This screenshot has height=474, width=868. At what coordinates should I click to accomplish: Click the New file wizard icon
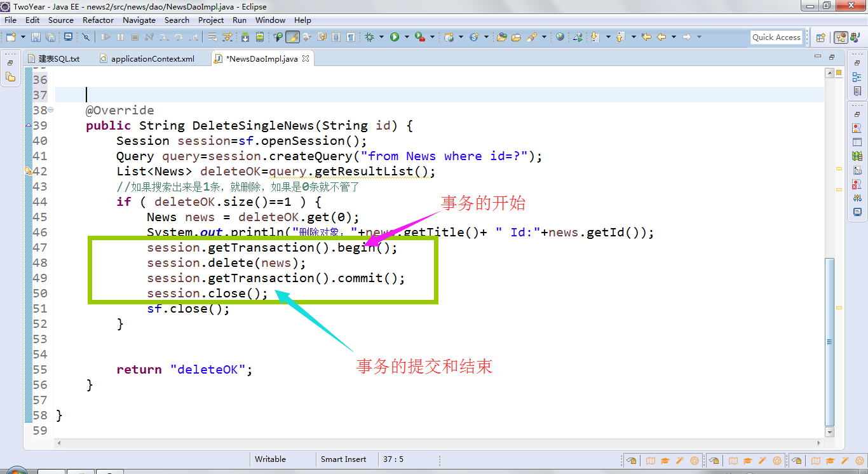click(x=11, y=37)
